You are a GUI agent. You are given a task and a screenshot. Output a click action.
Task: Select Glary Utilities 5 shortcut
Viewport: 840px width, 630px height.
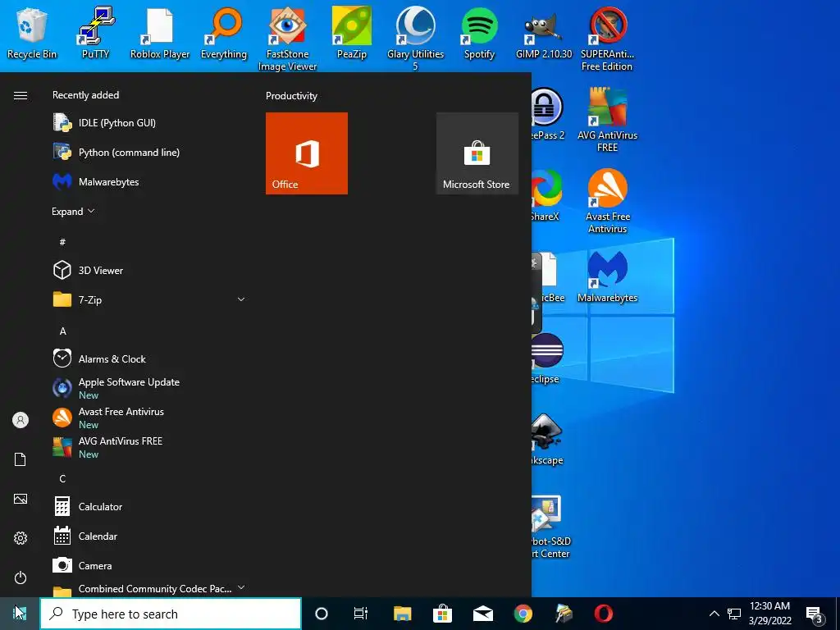point(415,38)
